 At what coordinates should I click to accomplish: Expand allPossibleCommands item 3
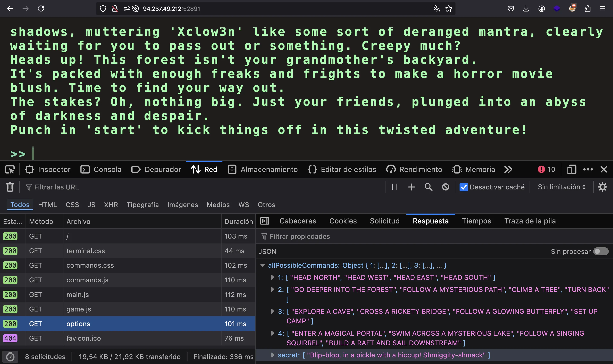pyautogui.click(x=272, y=311)
